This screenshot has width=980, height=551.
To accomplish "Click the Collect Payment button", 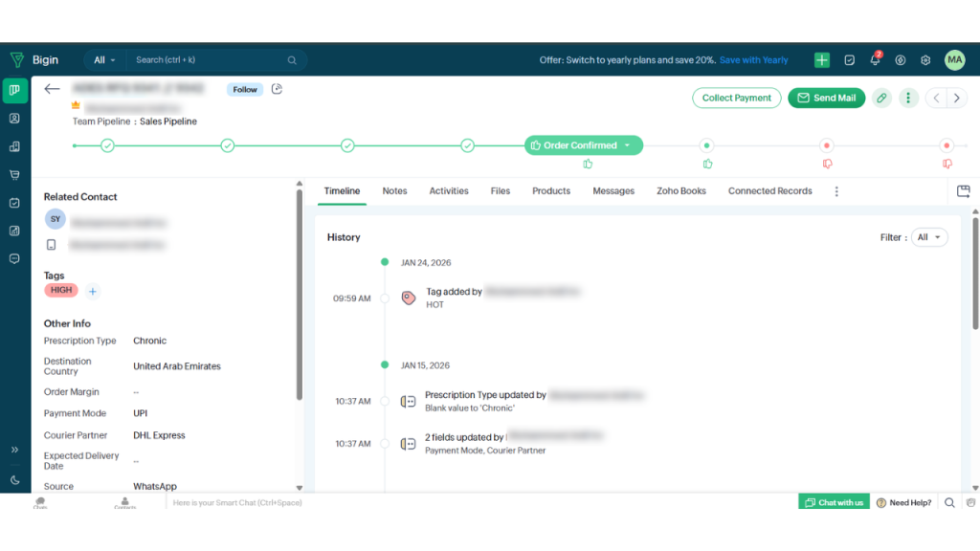I will click(x=736, y=98).
